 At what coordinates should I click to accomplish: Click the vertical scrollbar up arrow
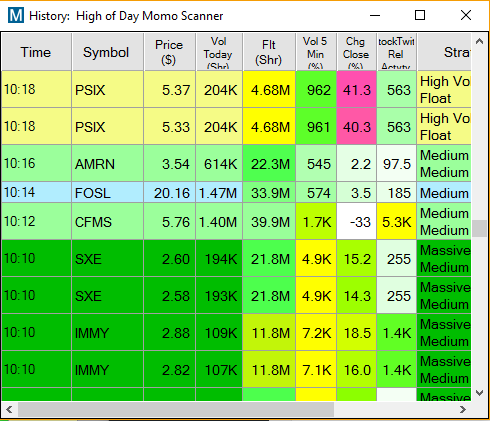[480, 41]
